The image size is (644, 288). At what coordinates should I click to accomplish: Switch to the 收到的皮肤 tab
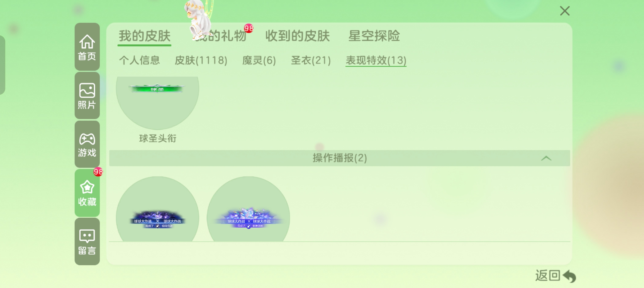pos(297,36)
